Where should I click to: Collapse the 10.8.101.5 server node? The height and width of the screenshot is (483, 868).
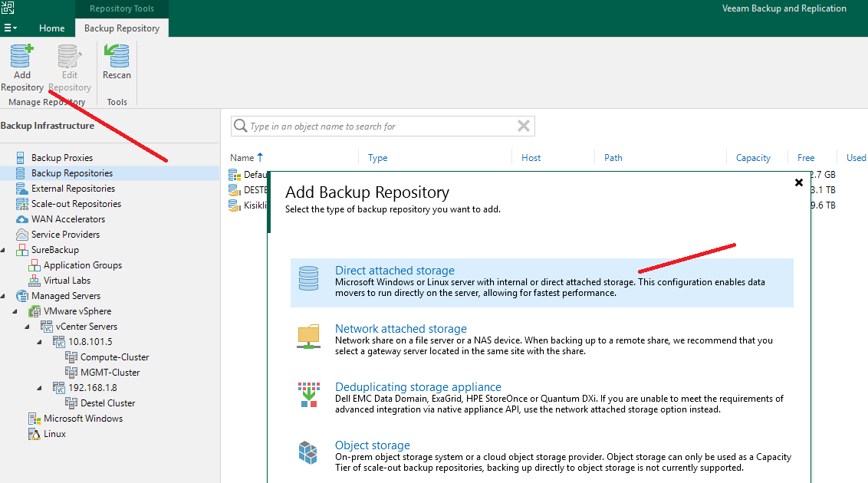(x=39, y=343)
